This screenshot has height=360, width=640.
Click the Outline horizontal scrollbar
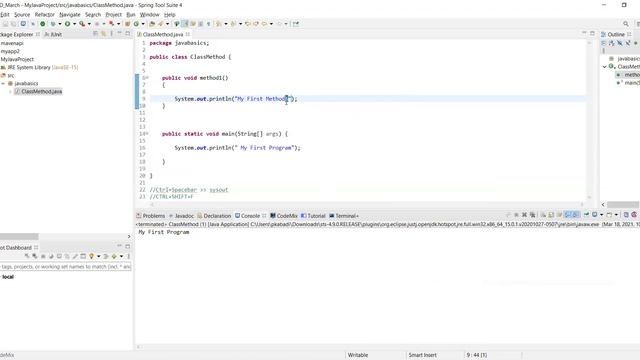tap(623, 204)
